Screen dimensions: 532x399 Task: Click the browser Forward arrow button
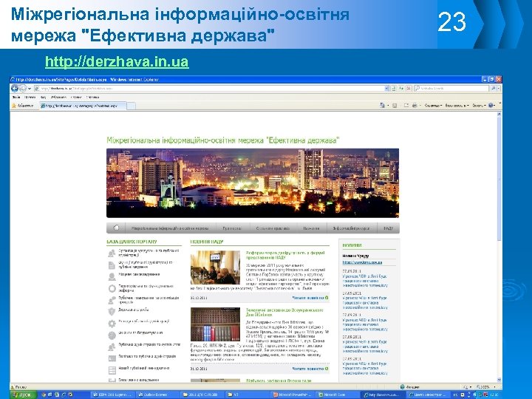(x=23, y=89)
